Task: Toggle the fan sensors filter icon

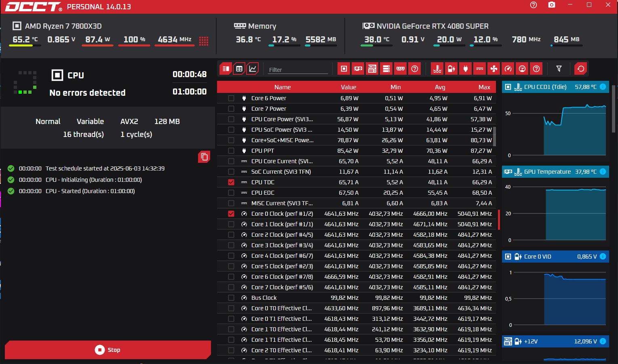Action: click(x=494, y=69)
